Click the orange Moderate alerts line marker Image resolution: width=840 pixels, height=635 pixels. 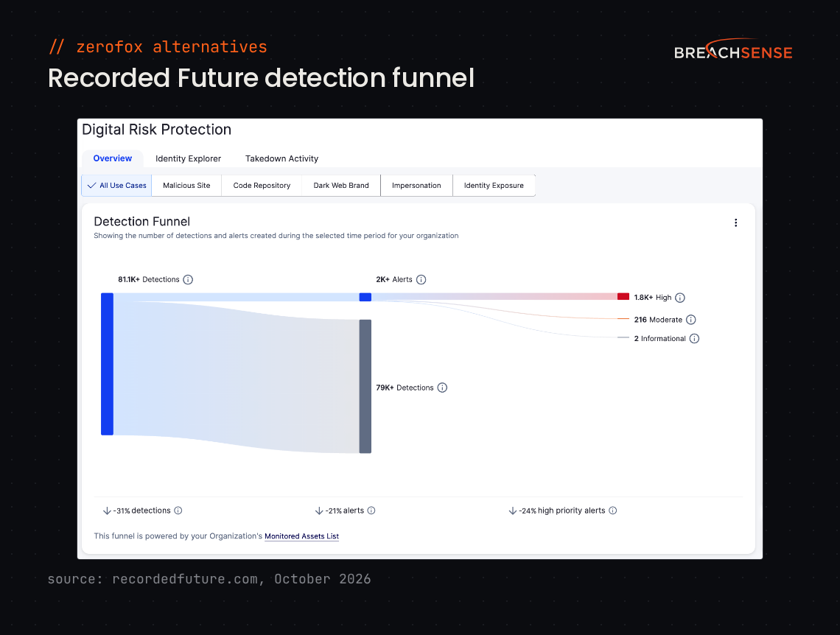click(623, 318)
